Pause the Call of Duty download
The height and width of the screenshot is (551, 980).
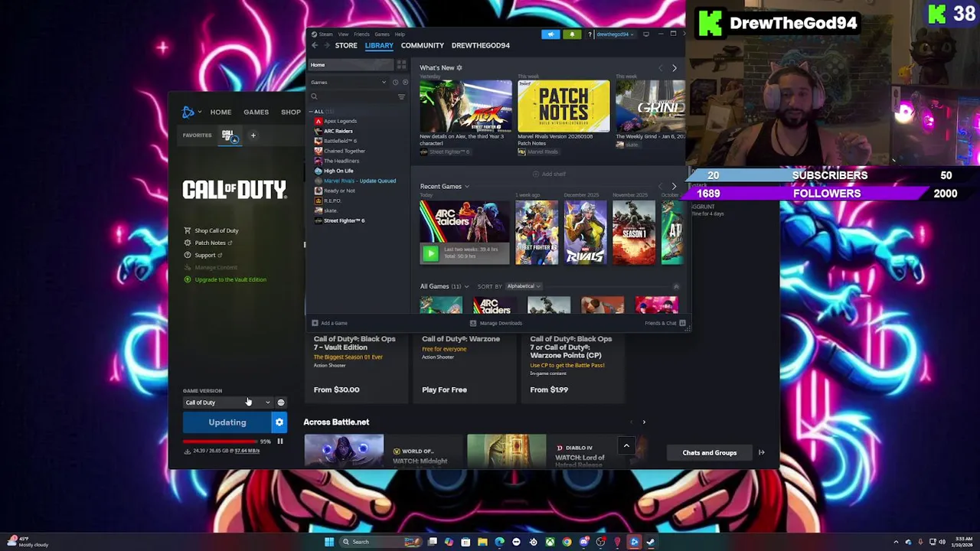point(280,442)
